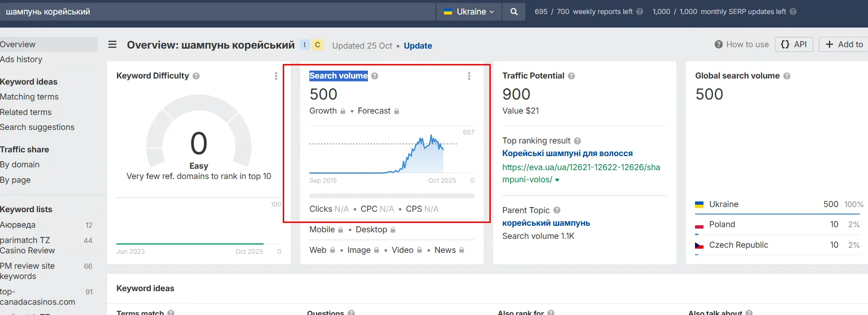Click the commercial intent badge 'C'
Image resolution: width=868 pixels, height=315 pixels.
click(317, 45)
